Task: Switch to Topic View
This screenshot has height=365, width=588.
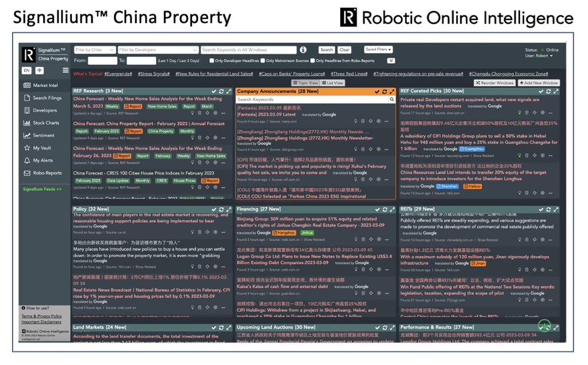Action: coord(306,83)
